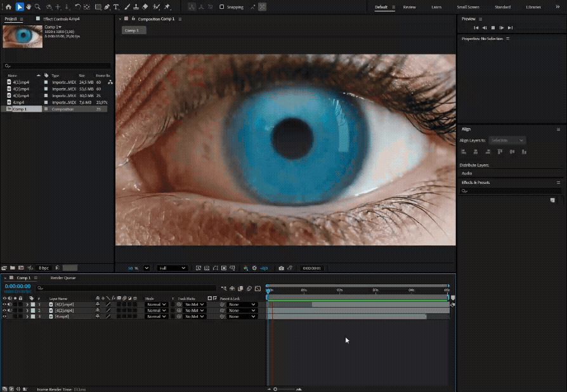
Task: Select the Pen tool
Action: pos(107,7)
